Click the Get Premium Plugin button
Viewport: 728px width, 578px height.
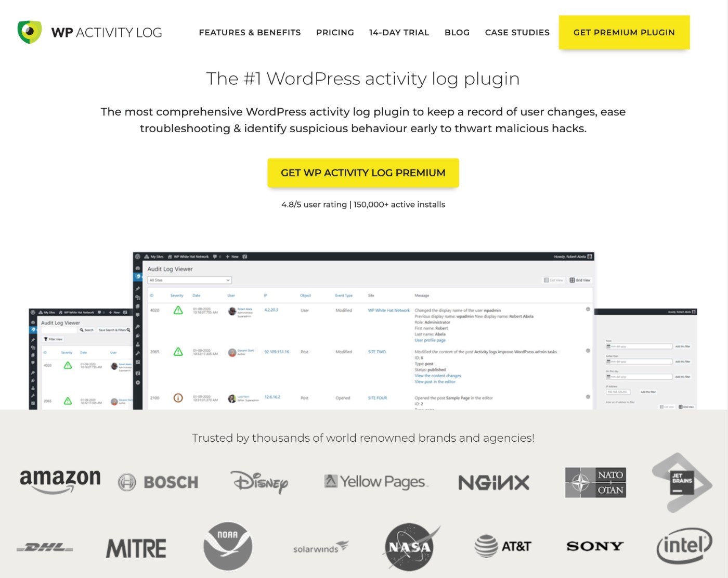(x=624, y=32)
